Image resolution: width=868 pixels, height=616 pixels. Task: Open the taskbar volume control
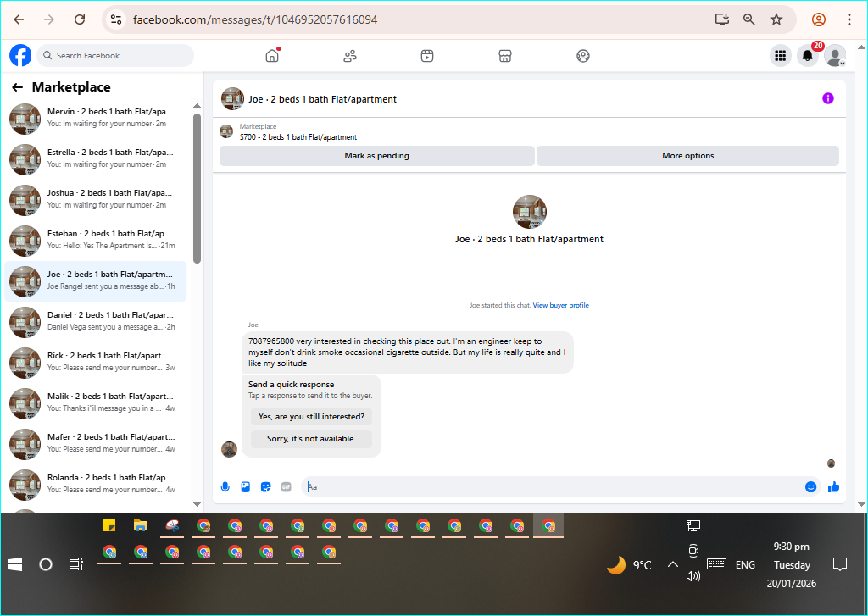pyautogui.click(x=693, y=576)
